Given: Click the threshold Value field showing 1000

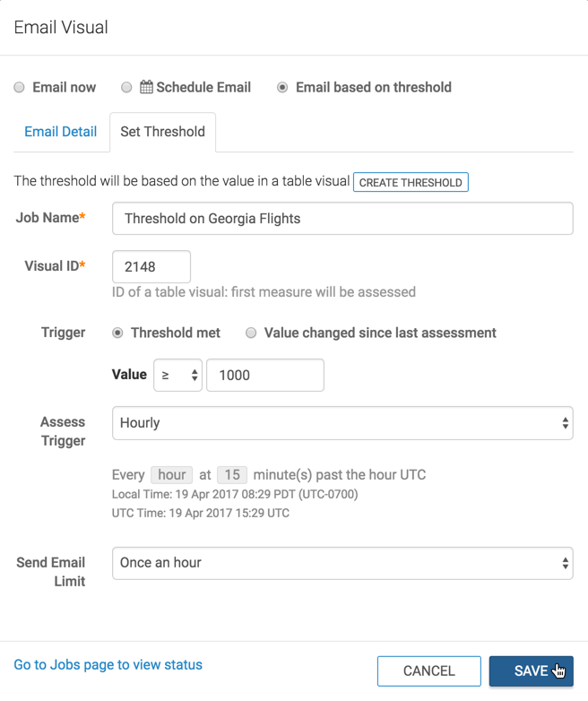Looking at the screenshot, I should point(264,376).
